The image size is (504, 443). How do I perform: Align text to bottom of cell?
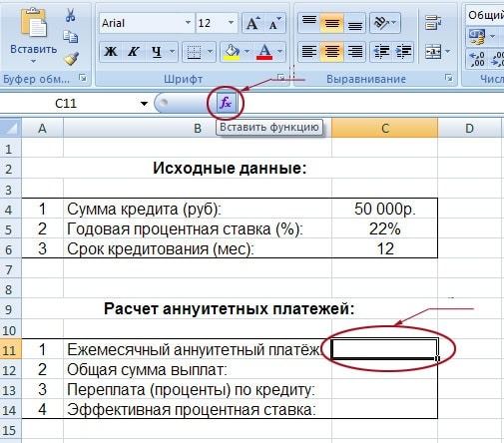tap(354, 23)
